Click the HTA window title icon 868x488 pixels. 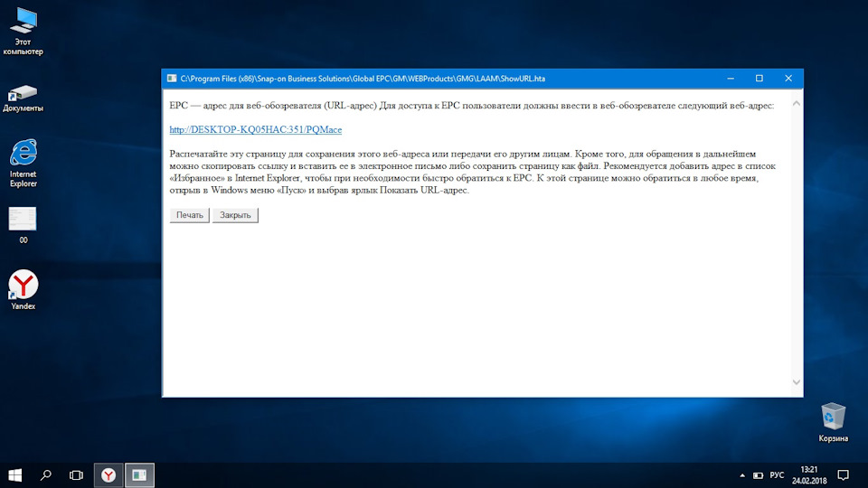click(x=172, y=79)
